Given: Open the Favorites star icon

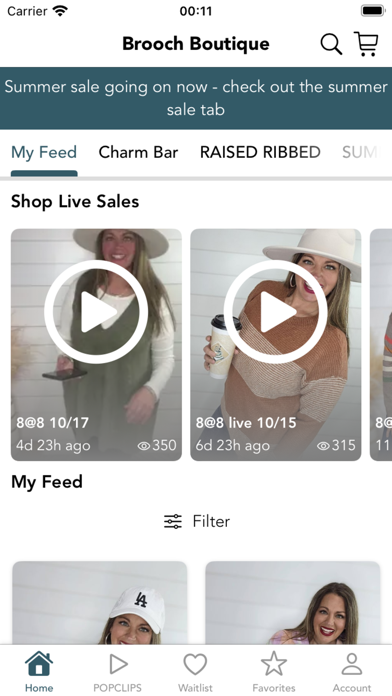Looking at the screenshot, I should 274,664.
